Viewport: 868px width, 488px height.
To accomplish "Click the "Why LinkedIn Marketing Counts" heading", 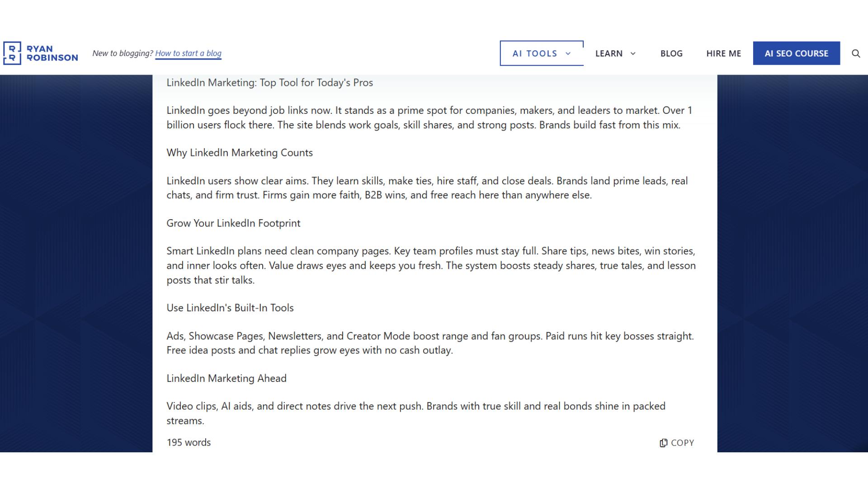I will tap(240, 153).
